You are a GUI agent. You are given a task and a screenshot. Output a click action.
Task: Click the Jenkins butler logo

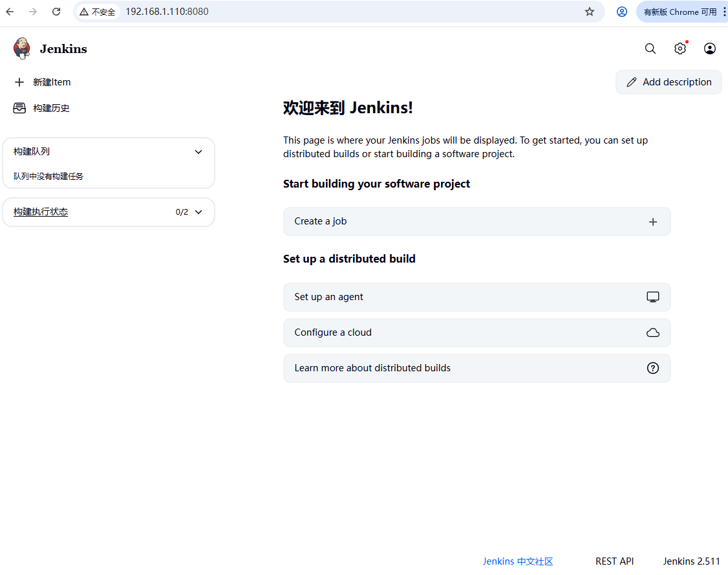22,49
